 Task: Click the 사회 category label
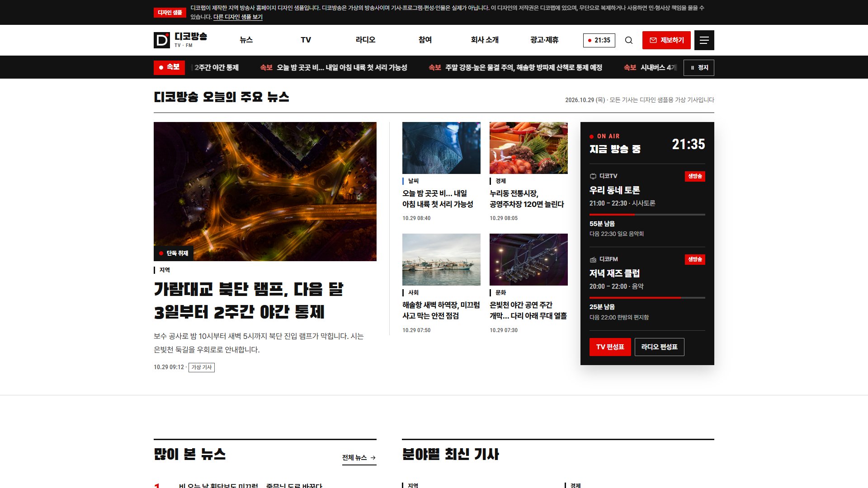(x=413, y=292)
